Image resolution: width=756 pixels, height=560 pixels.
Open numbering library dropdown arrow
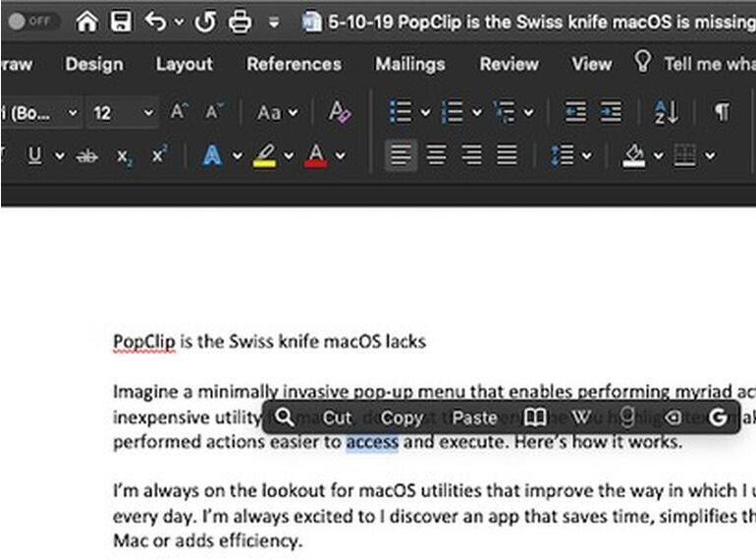click(477, 113)
